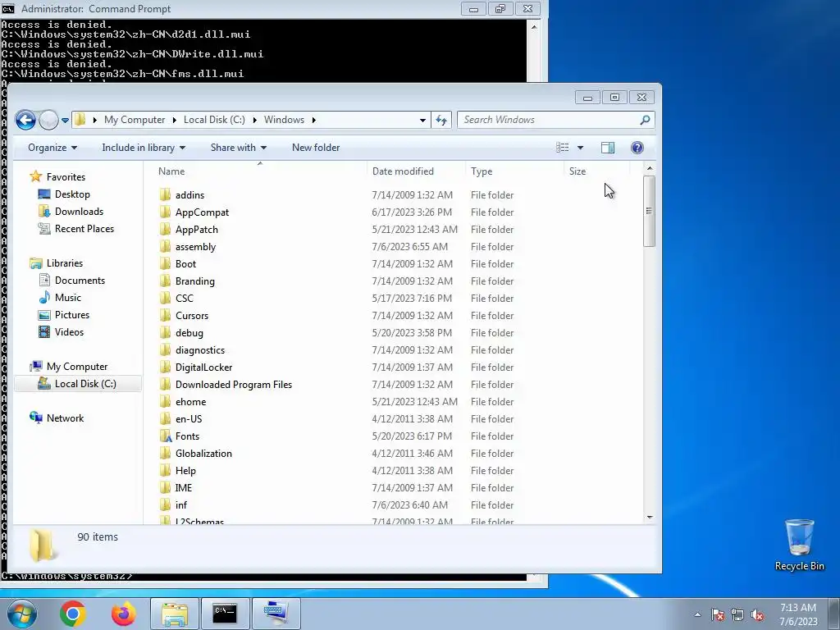Expand the arrow after Local Disk (C:) in the address bar
Screen dimensions: 840x630
(x=254, y=120)
